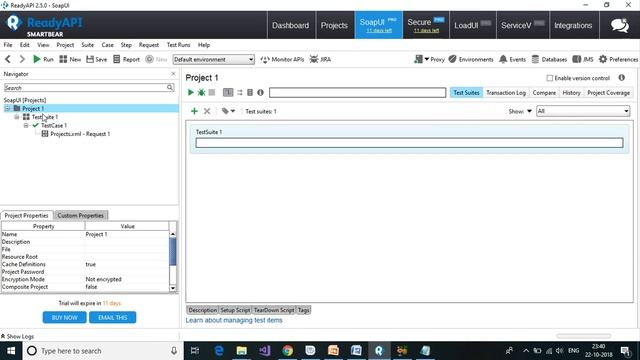Open Chrome from the taskbar

pos(288,351)
